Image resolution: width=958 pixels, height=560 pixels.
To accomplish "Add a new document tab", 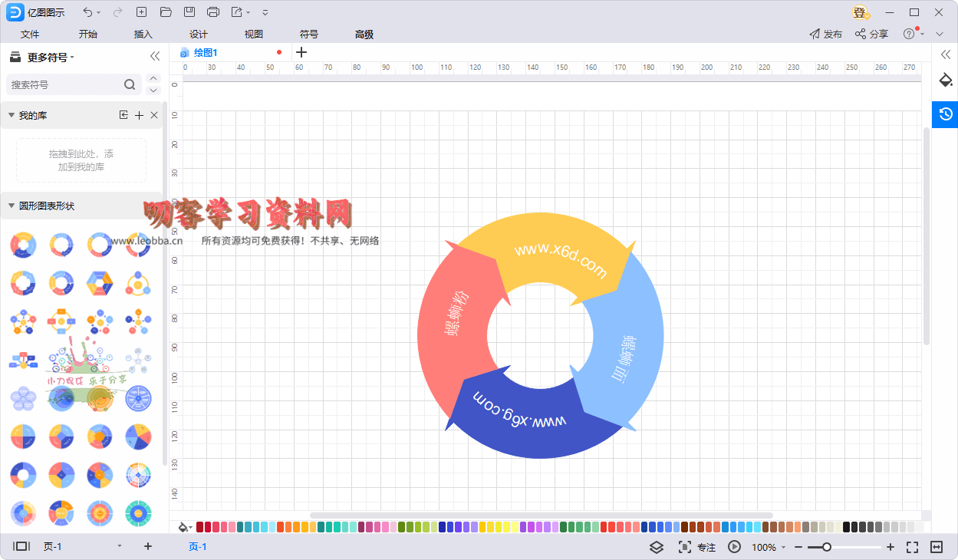I will 301,52.
